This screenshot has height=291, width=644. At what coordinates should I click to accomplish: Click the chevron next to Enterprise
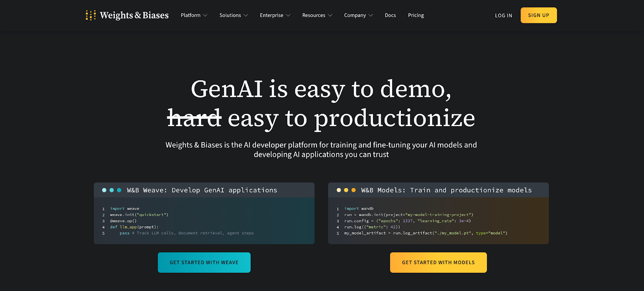click(x=288, y=15)
